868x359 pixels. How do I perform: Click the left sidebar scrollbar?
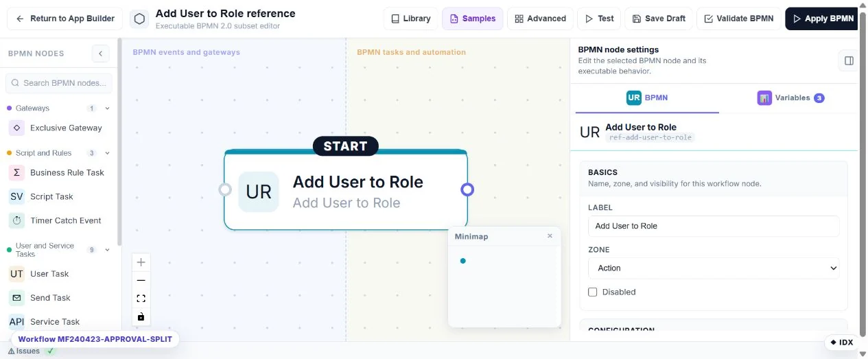[120, 143]
